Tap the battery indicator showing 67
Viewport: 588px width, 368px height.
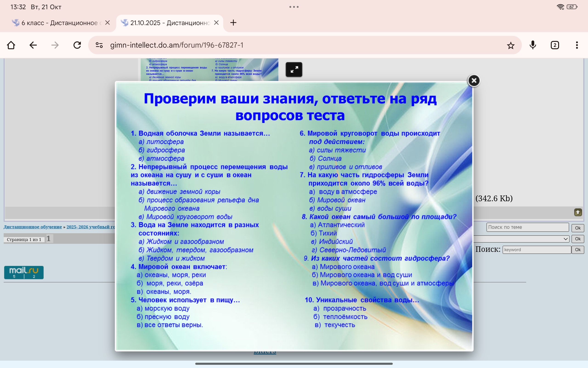pos(572,7)
